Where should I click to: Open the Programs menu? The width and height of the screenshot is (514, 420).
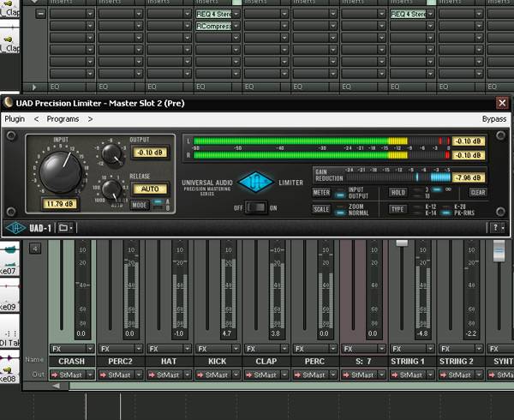click(x=63, y=119)
